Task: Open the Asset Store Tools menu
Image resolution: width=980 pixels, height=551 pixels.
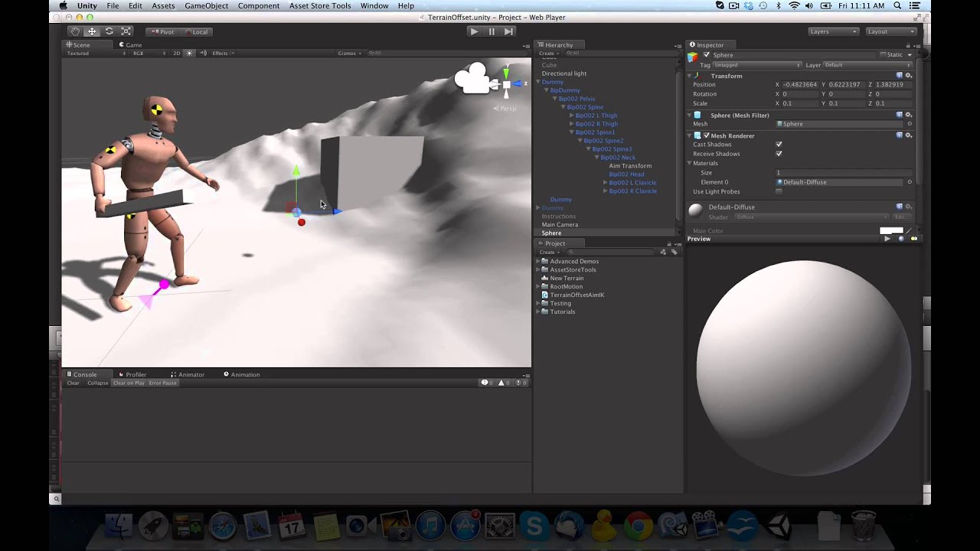Action: [x=319, y=5]
